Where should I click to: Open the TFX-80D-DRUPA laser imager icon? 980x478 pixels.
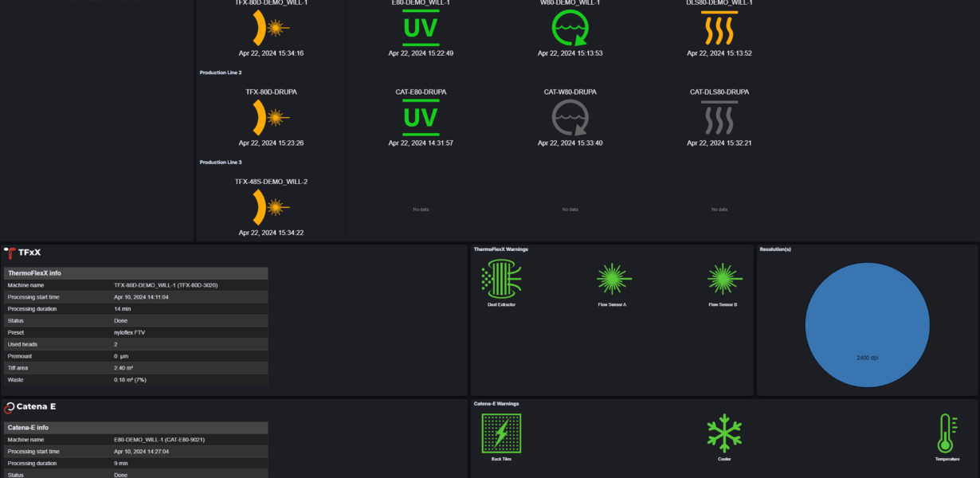pyautogui.click(x=271, y=117)
